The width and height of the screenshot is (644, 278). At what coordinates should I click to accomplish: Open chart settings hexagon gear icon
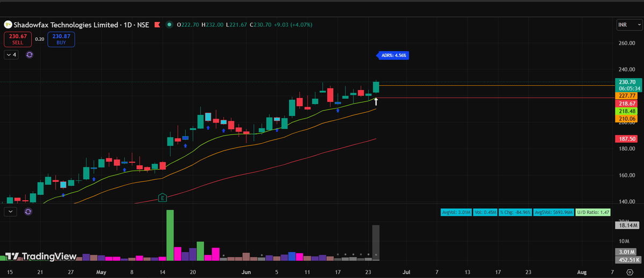pos(630,273)
